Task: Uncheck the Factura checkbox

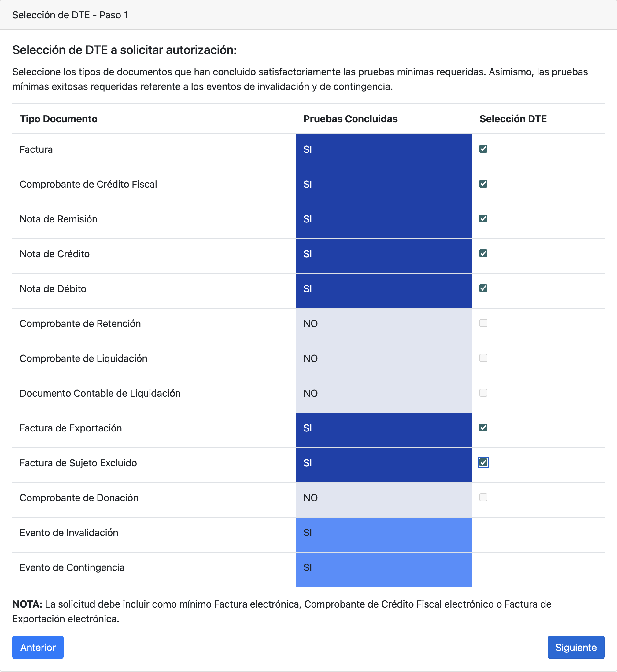Action: click(483, 149)
